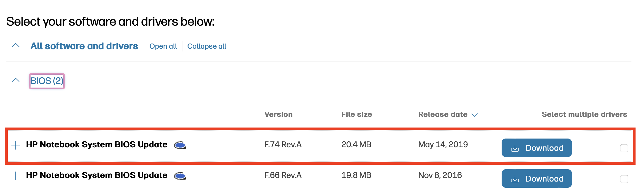The width and height of the screenshot is (644, 190).
Task: Click the info icon beside the F.66 BIOS Update
Action: pyautogui.click(x=180, y=176)
